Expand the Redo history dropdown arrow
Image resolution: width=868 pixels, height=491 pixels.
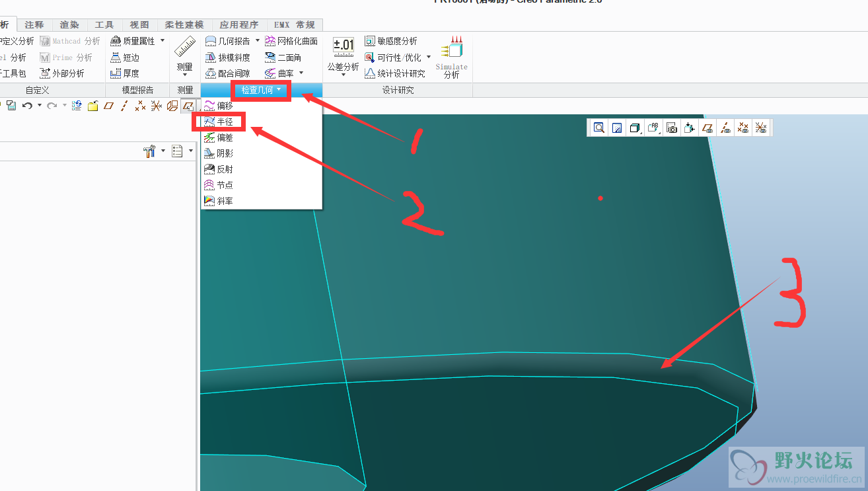pyautogui.click(x=64, y=105)
